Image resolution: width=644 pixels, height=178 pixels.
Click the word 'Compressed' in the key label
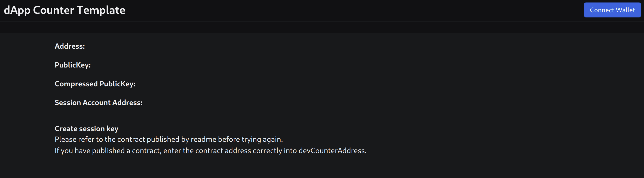[x=76, y=84]
